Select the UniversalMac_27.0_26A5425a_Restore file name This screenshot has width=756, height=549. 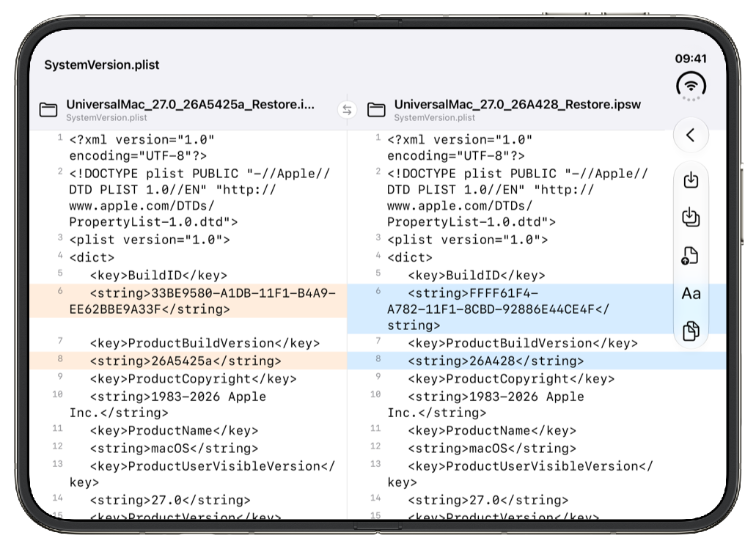(x=190, y=105)
